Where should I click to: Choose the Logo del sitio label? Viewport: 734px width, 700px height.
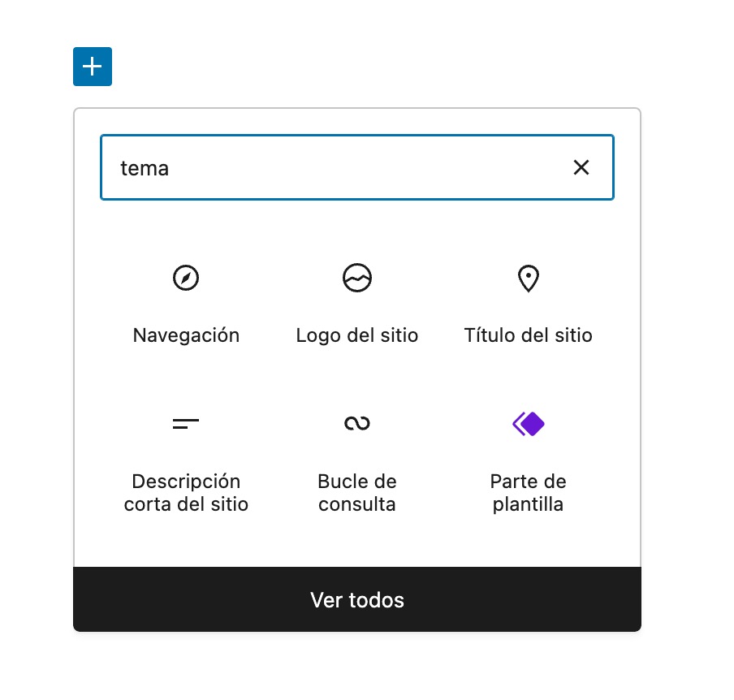point(357,335)
